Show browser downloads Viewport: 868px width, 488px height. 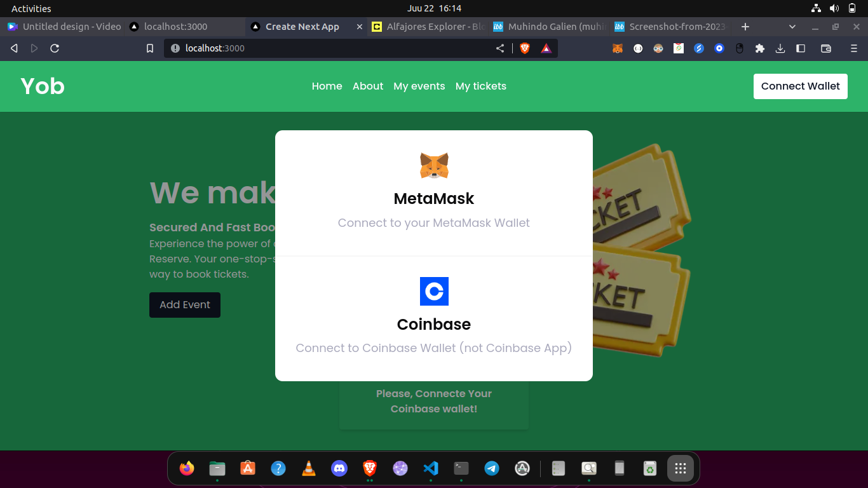pyautogui.click(x=780, y=48)
